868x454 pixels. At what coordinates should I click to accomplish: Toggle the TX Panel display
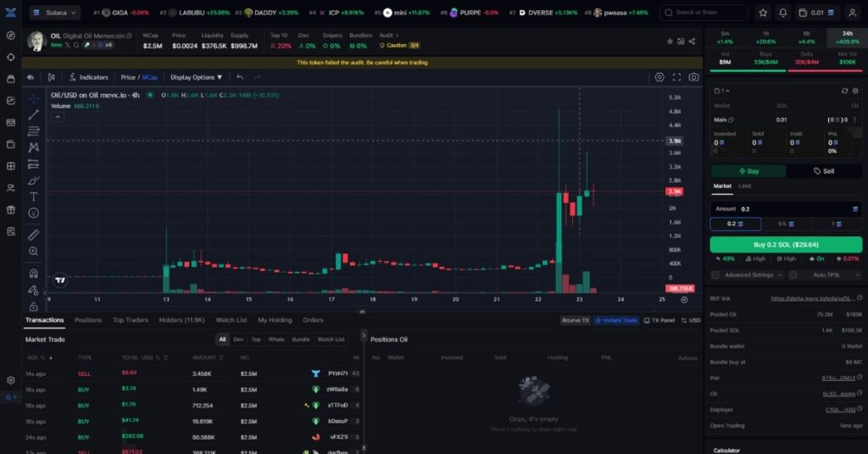(659, 320)
